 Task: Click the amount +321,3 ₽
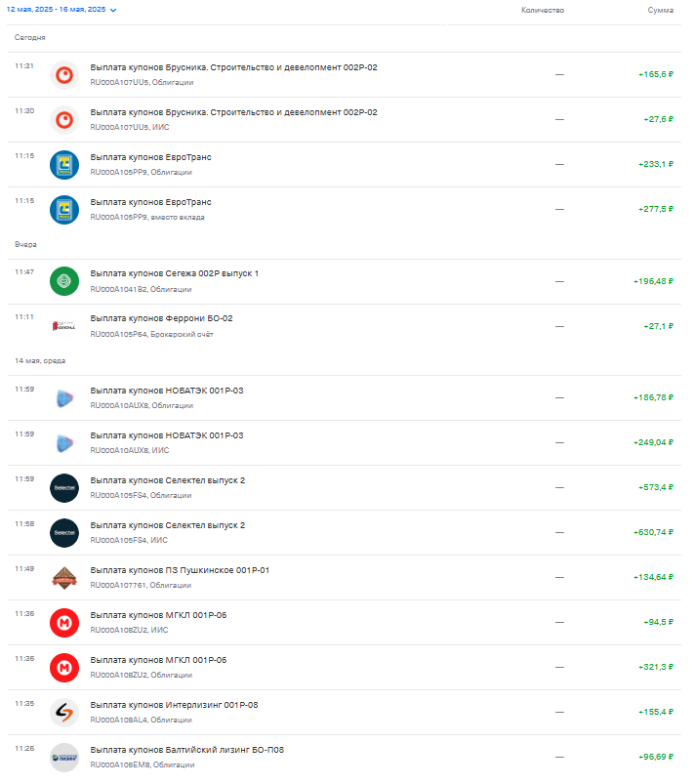tap(656, 667)
